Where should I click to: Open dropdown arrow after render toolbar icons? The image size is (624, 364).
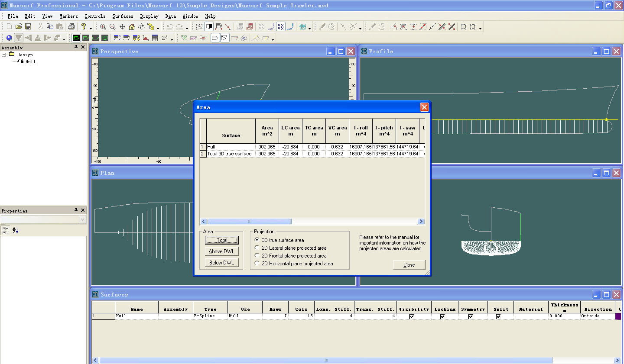pyautogui.click(x=64, y=39)
